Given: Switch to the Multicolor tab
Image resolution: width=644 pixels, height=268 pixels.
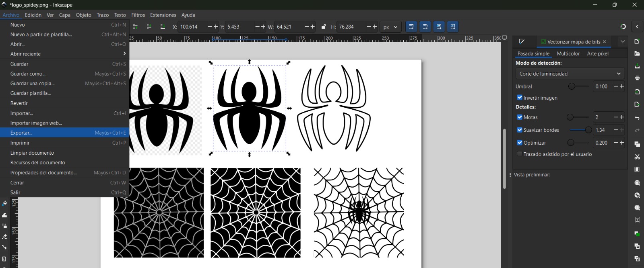Looking at the screenshot, I should pos(568,53).
